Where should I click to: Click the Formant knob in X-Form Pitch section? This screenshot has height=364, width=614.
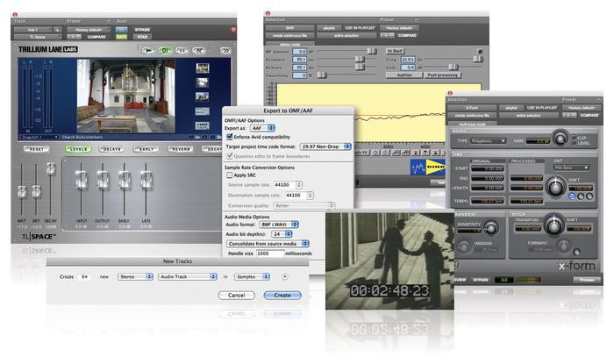point(563,246)
